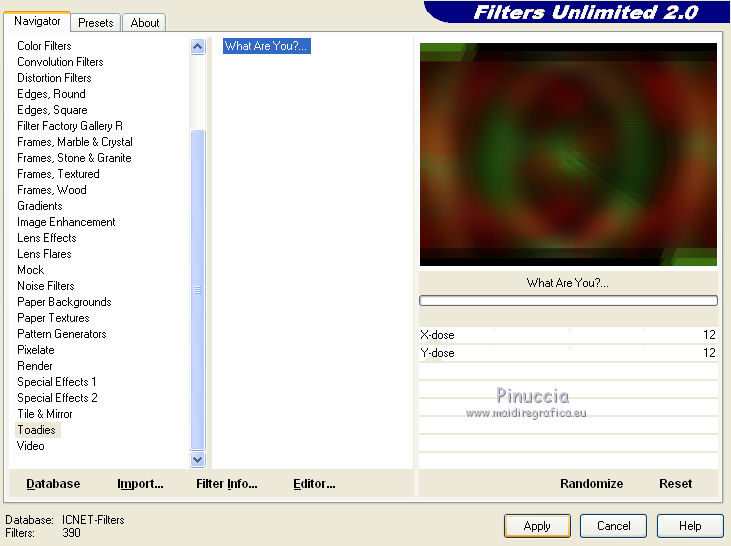Image resolution: width=731 pixels, height=546 pixels.
Task: Select Frames, Marble & Crystal
Action: pyautogui.click(x=75, y=142)
